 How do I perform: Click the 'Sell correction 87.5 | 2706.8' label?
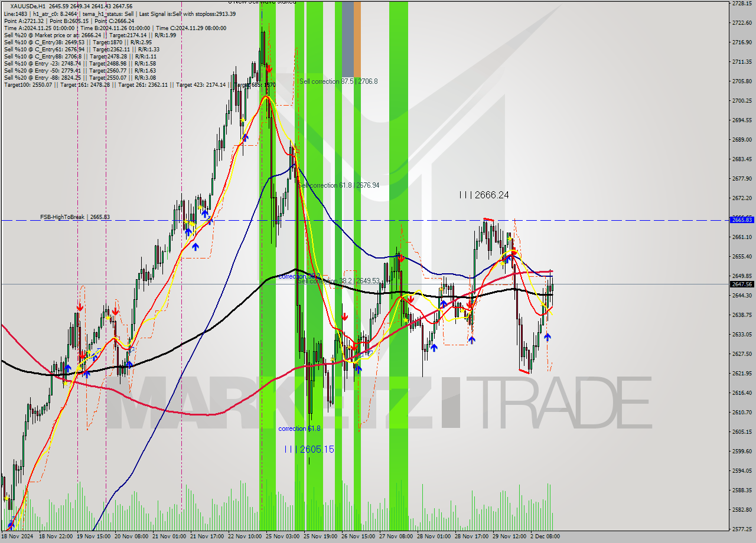(x=338, y=81)
